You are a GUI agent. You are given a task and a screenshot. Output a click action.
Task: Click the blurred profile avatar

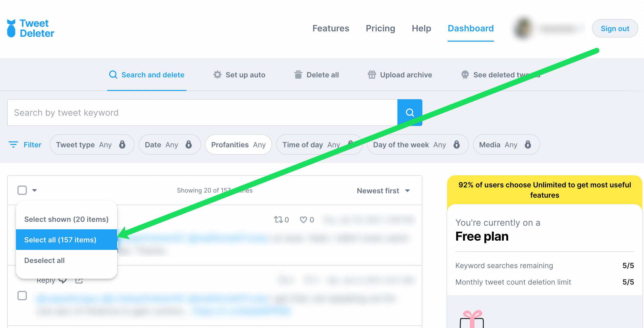(x=523, y=28)
